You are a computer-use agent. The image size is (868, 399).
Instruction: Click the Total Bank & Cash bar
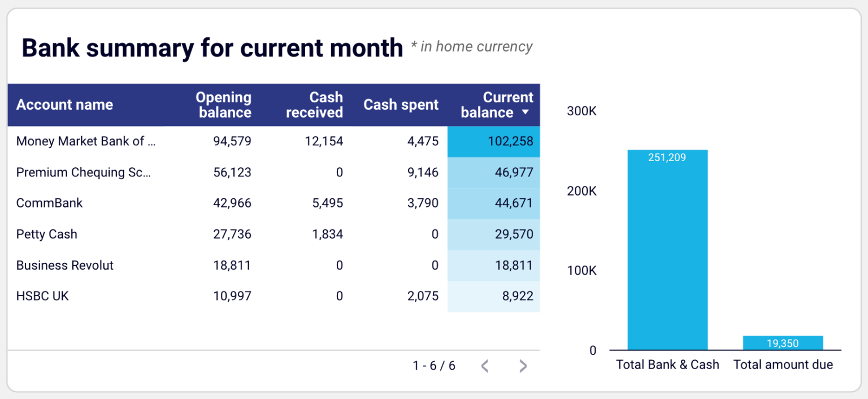[x=667, y=250]
